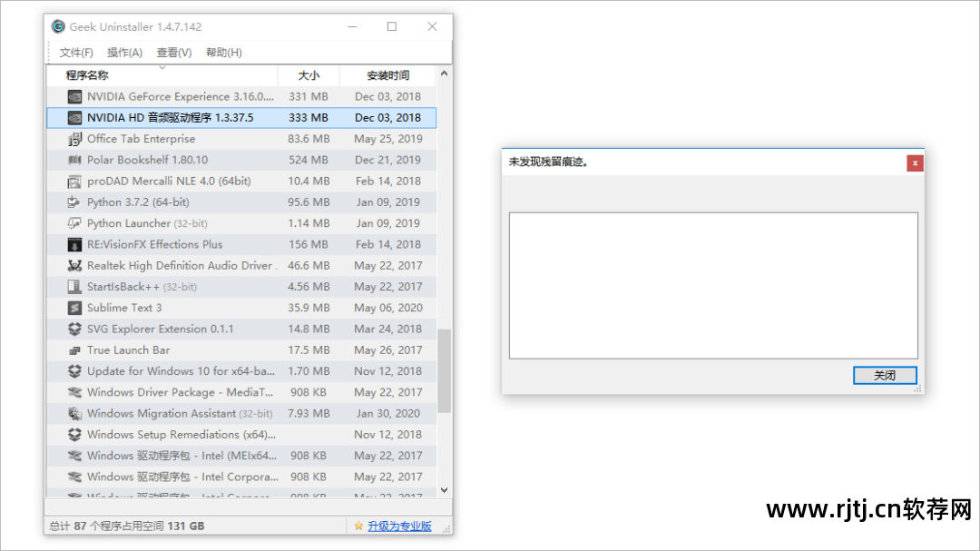
Task: Click the scrollbar down arrow in program list
Action: [444, 490]
